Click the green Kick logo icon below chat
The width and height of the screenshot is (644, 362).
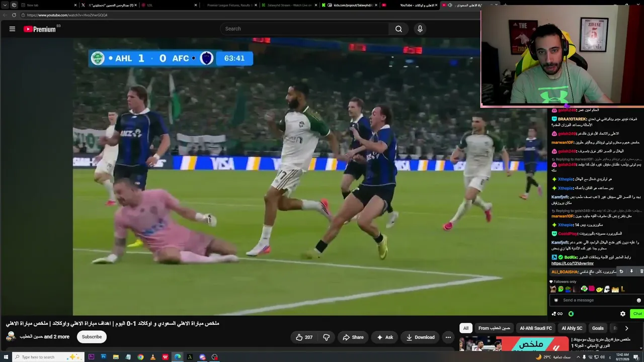(x=571, y=314)
